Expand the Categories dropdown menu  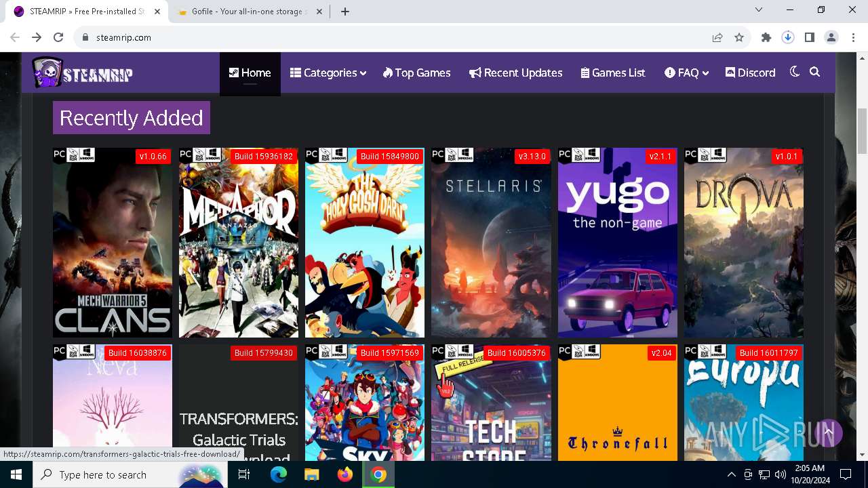(328, 73)
